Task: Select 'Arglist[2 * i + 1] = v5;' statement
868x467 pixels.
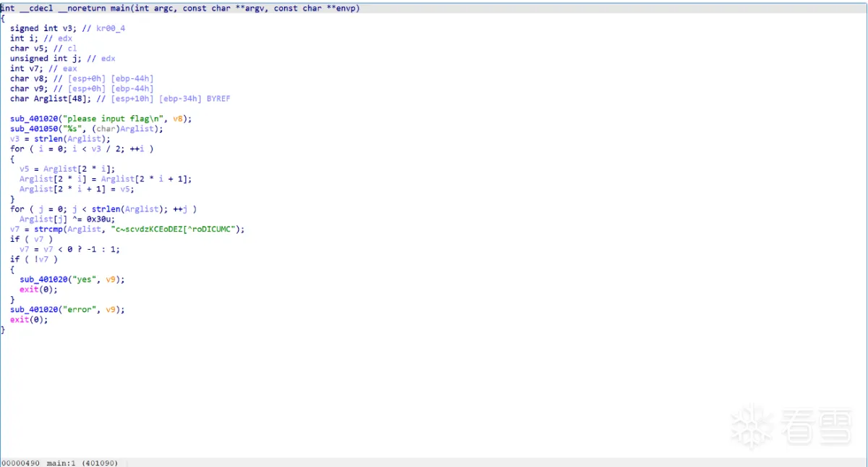Action: tap(77, 189)
